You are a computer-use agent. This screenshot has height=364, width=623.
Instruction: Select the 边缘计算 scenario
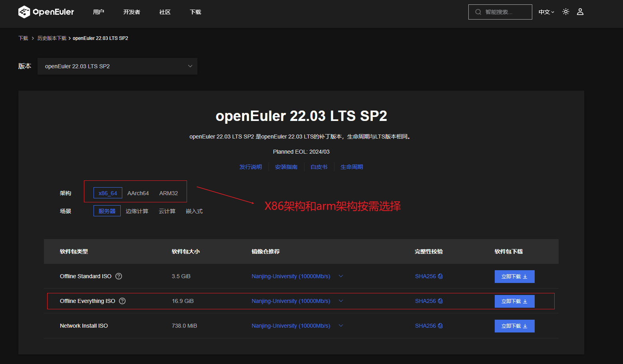tap(137, 211)
